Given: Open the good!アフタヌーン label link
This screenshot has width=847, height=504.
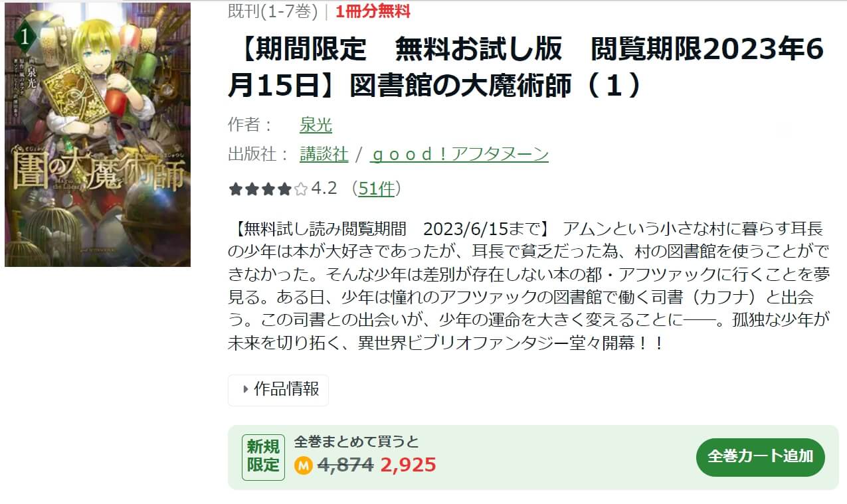Looking at the screenshot, I should [459, 154].
